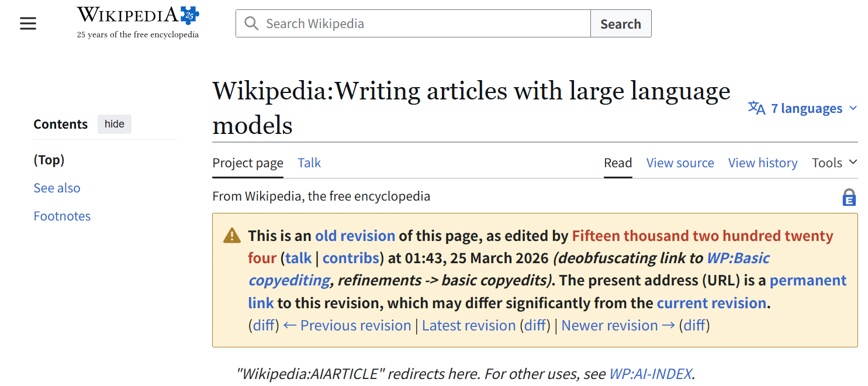Click the language translation icon
Image resolution: width=868 pixels, height=386 pixels.
click(756, 108)
